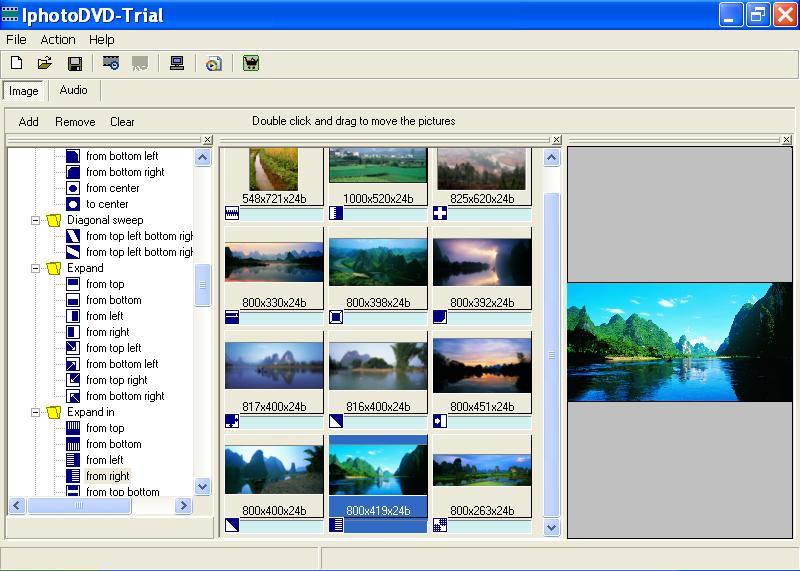Click the Save floppy disk icon

coord(74,63)
